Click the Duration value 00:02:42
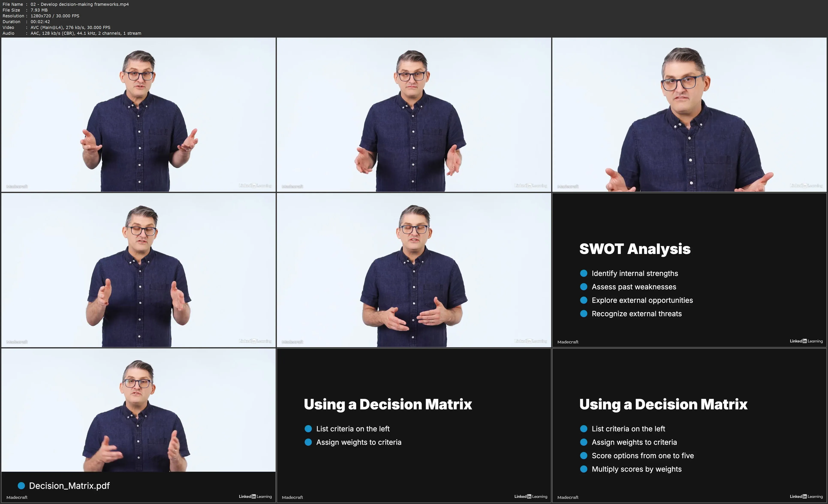The width and height of the screenshot is (828, 504). coord(40,21)
